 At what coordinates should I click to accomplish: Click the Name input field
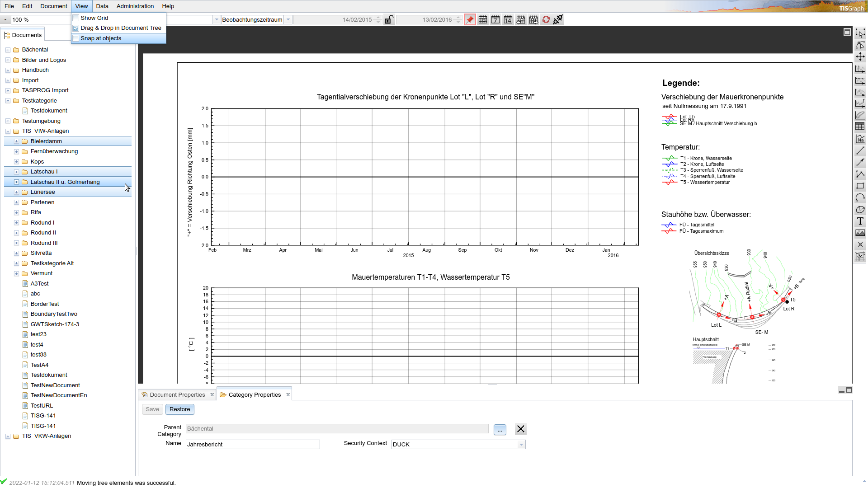[x=252, y=445]
